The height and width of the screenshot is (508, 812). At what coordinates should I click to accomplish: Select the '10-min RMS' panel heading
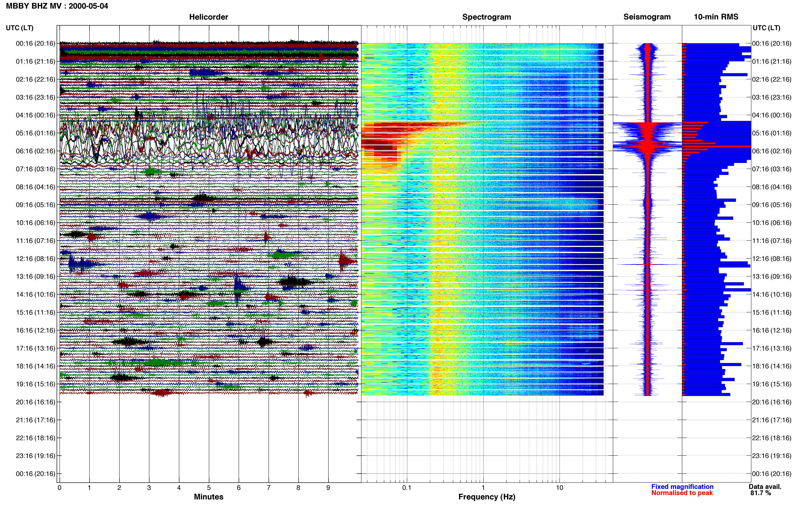pos(716,17)
